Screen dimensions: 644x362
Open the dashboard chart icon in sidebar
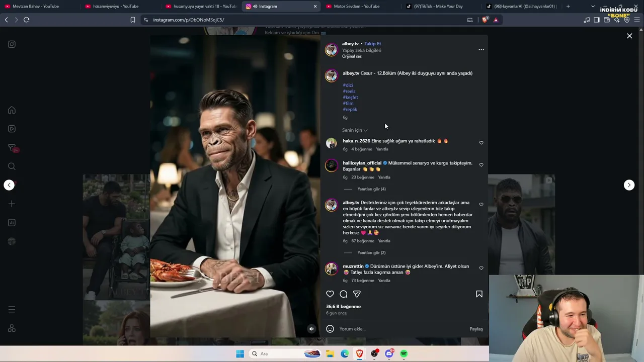coord(12,223)
